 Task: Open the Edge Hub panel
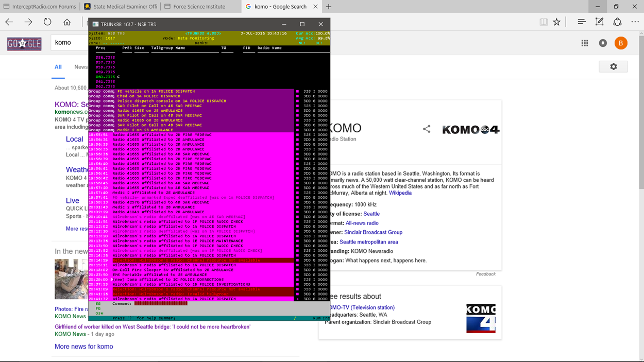[x=582, y=22]
